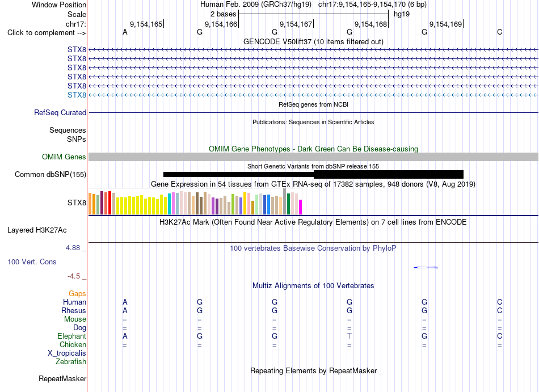
Task: Click the small blue PhyloP conservation mark
Action: (x=426, y=267)
